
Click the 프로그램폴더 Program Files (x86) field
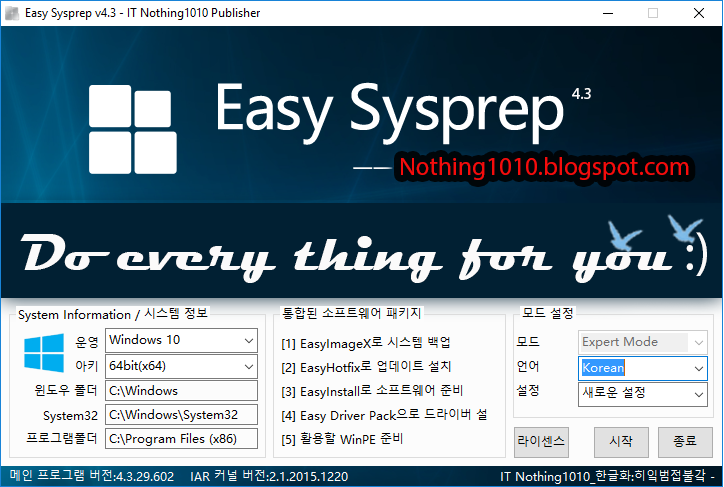(181, 439)
